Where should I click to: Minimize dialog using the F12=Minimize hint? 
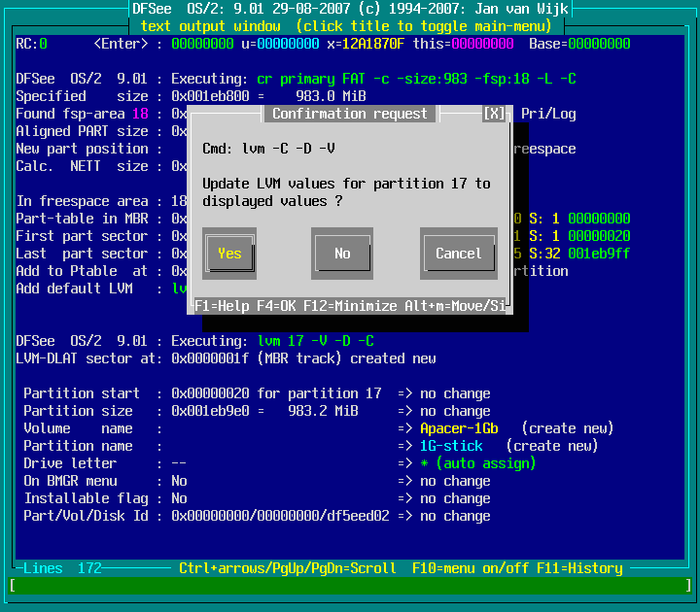coord(346,306)
